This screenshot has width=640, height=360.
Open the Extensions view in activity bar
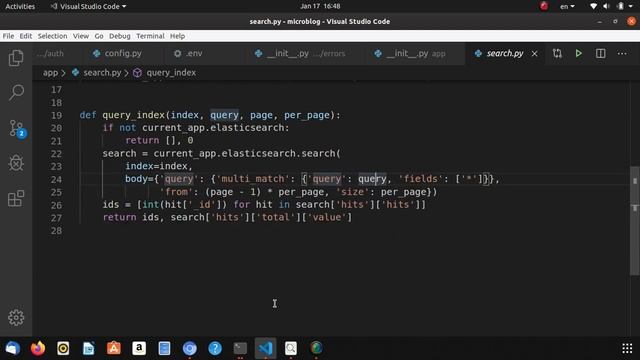16,198
